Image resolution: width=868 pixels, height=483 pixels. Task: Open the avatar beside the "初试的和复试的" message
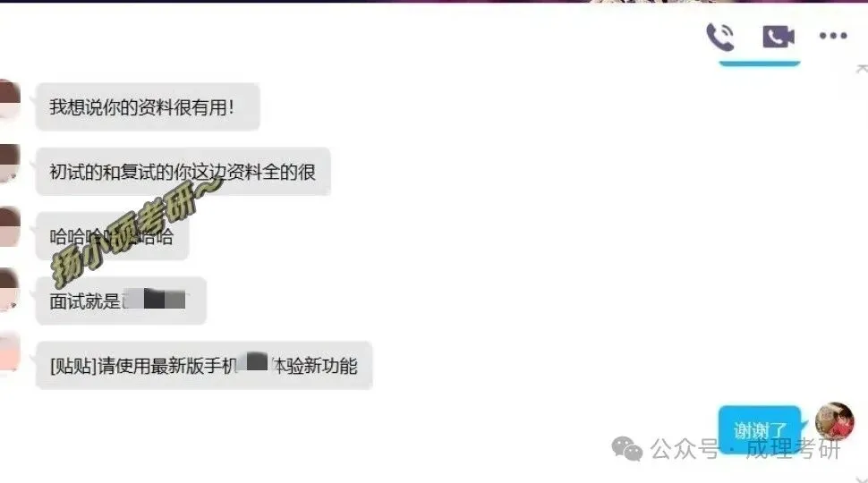[8, 163]
